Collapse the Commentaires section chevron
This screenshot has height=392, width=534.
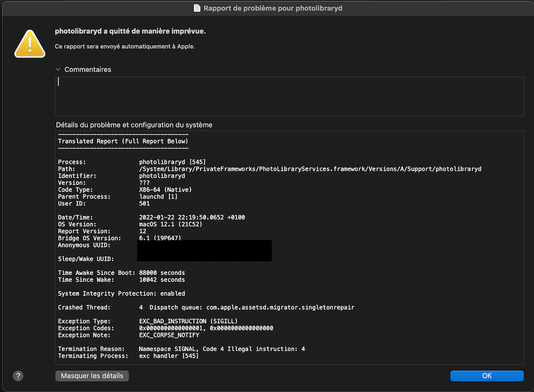(x=58, y=70)
